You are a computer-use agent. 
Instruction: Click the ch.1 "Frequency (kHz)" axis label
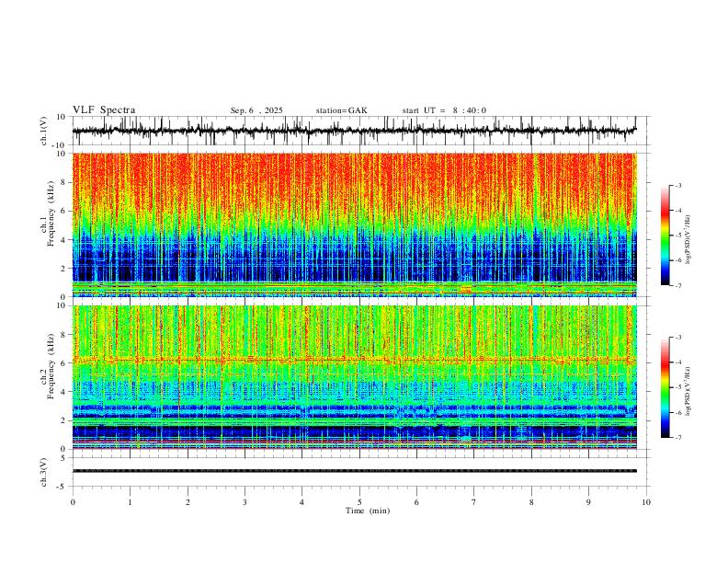coord(51,213)
